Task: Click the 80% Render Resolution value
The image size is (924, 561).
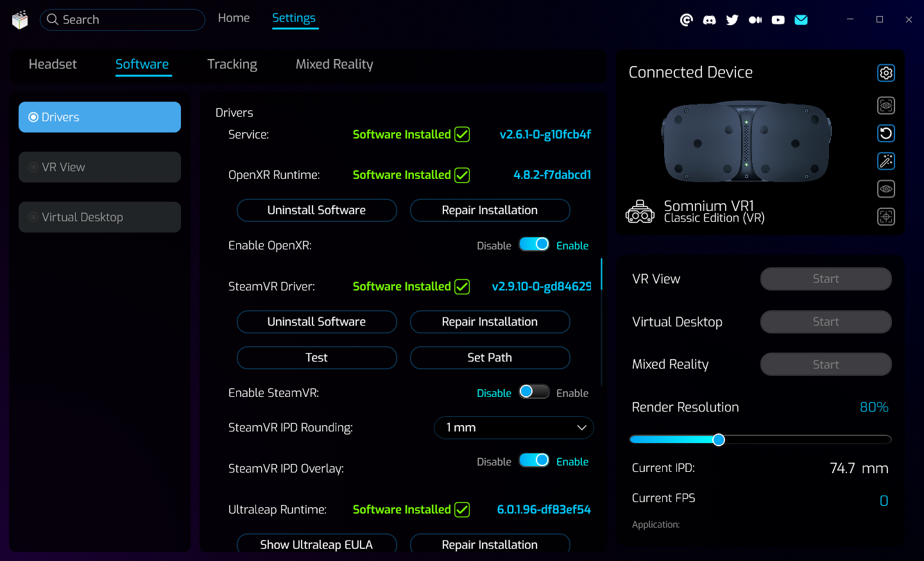Action: (x=874, y=407)
